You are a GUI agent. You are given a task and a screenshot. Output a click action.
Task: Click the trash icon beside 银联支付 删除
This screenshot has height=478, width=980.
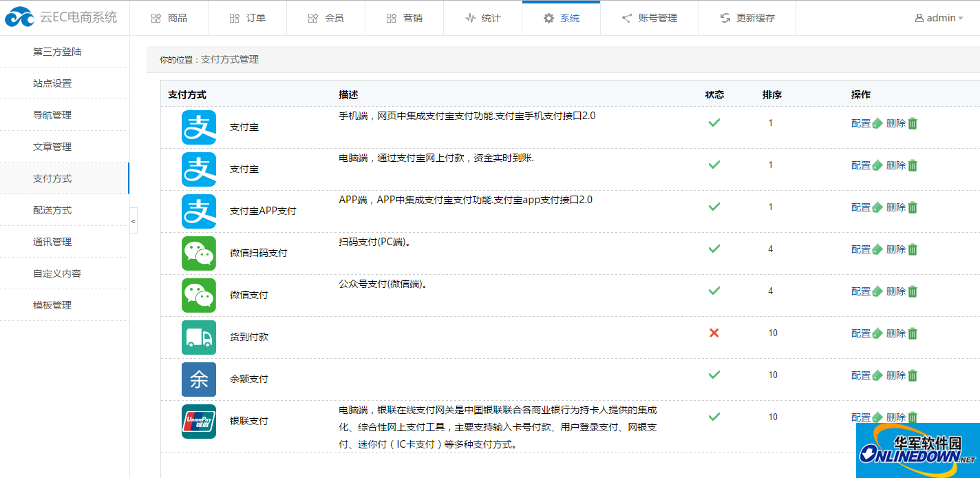(911, 417)
